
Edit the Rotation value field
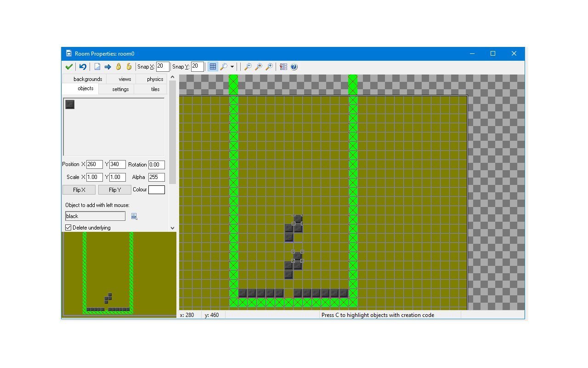(x=157, y=165)
